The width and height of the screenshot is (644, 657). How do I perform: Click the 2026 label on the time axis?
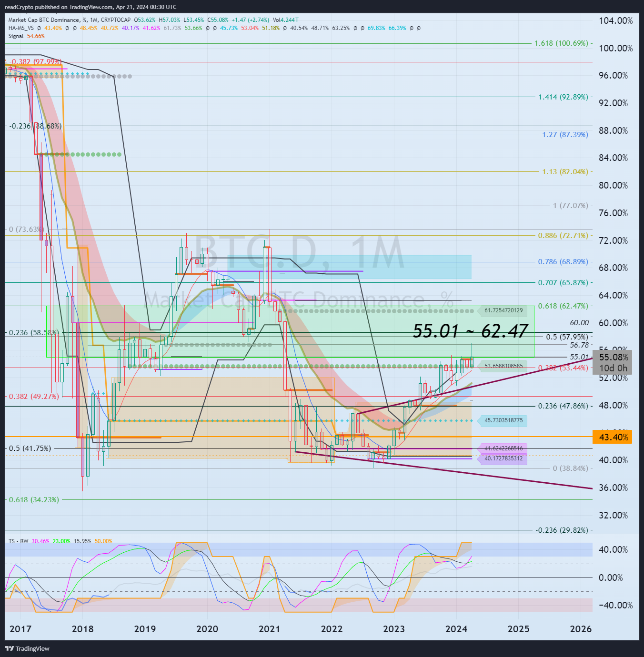coord(581,629)
